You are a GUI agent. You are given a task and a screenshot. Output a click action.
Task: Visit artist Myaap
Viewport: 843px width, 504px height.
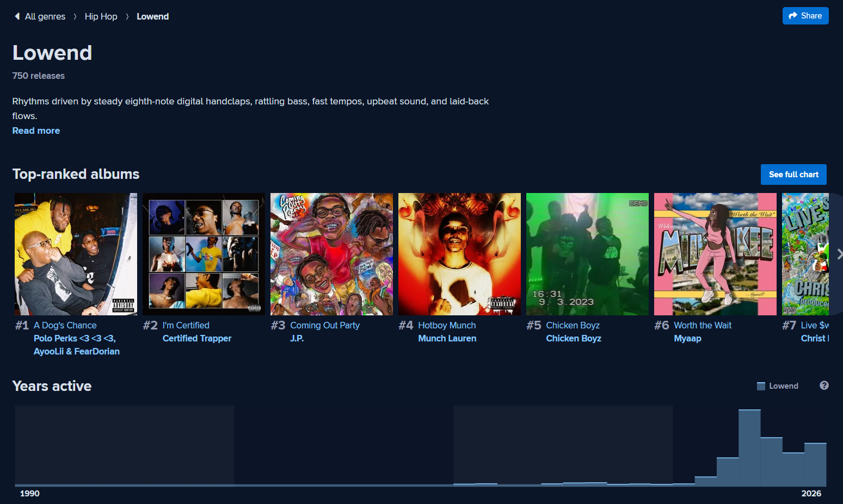pos(687,338)
